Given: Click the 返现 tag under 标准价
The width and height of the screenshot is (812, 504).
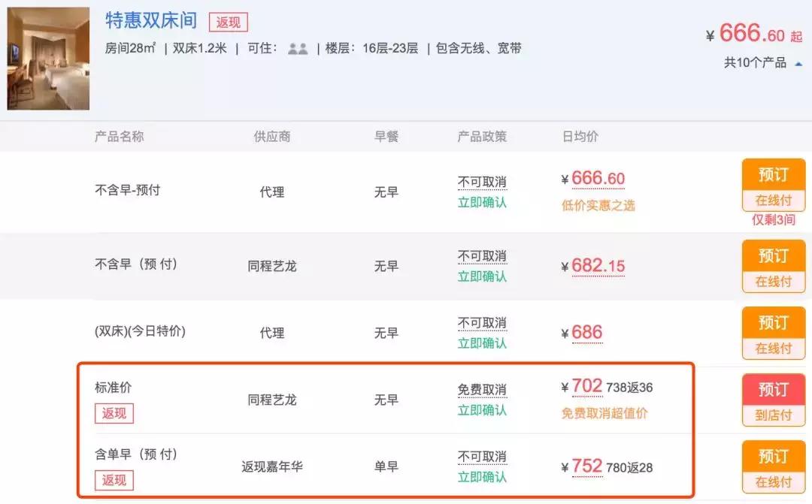Looking at the screenshot, I should tap(114, 413).
